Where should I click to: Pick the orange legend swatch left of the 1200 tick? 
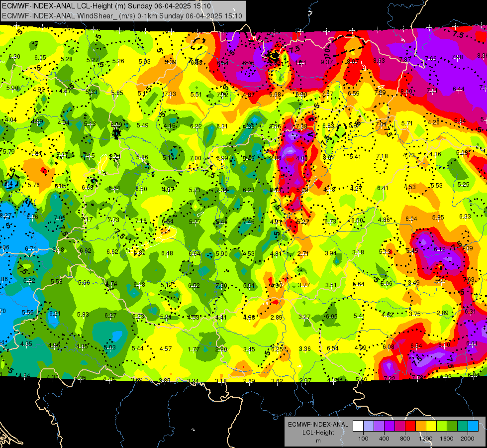[421, 426]
